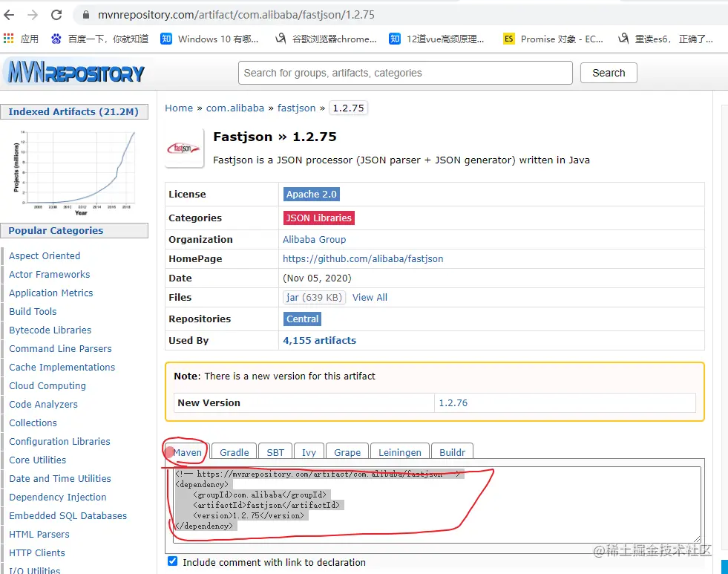
Task: Click the Fastjson logo thumbnail
Action: point(184,149)
